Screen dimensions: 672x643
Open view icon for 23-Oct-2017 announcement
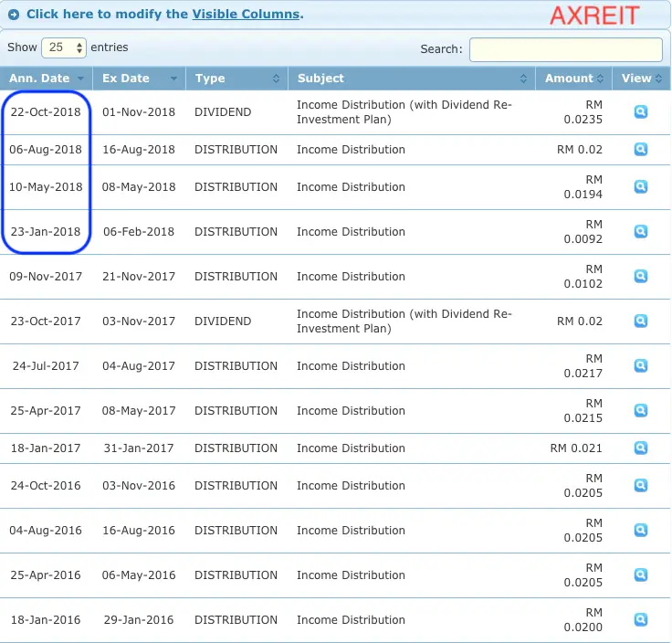pos(641,321)
